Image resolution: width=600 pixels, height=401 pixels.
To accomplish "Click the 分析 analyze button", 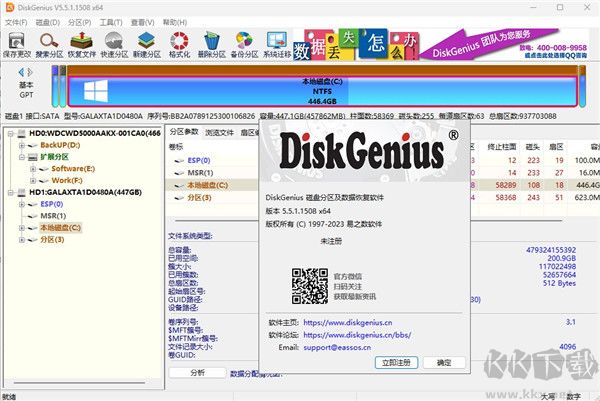I will (197, 372).
